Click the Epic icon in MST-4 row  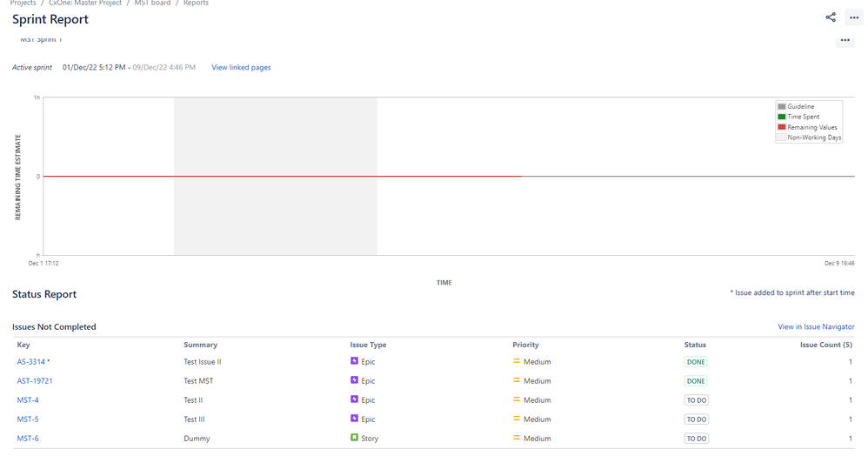[354, 399]
